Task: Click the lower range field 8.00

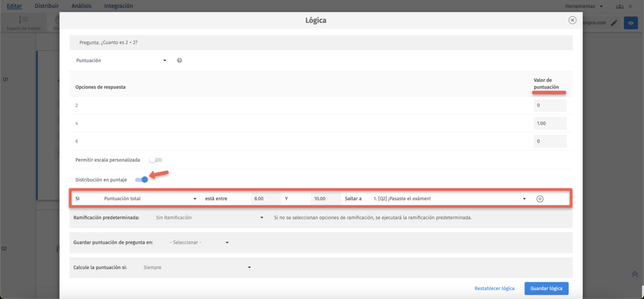Action: [266, 199]
